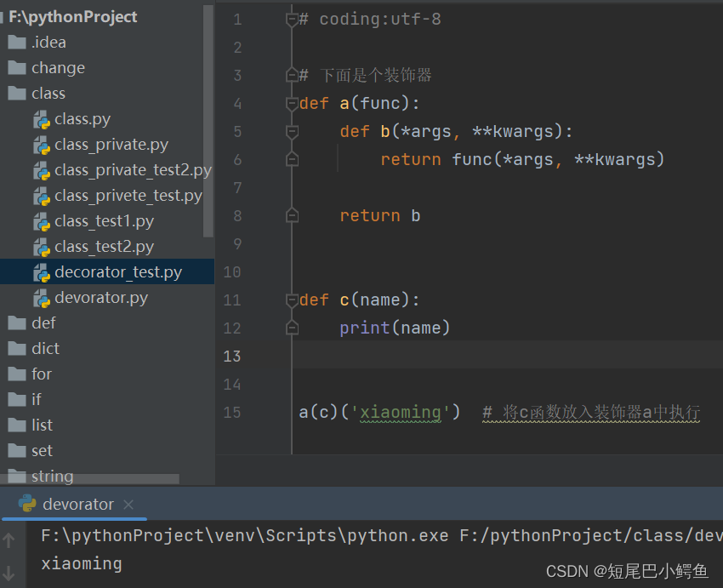
Task: Click the up arrow in run panel
Action: tap(9, 540)
